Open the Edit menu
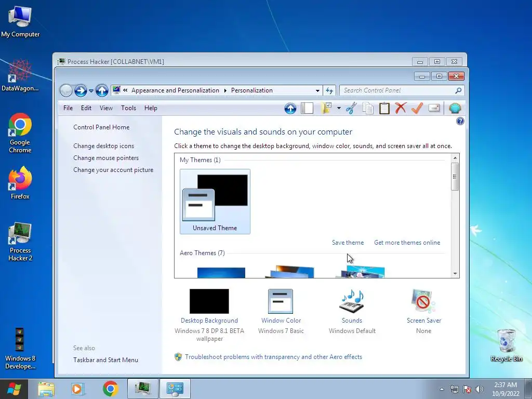The image size is (532, 399). (86, 108)
